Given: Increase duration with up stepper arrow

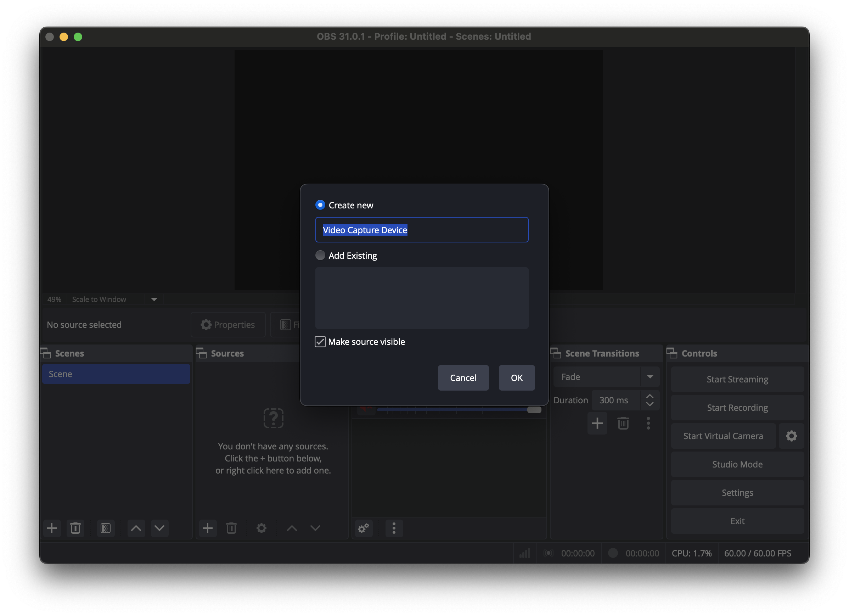Looking at the screenshot, I should tap(650, 396).
